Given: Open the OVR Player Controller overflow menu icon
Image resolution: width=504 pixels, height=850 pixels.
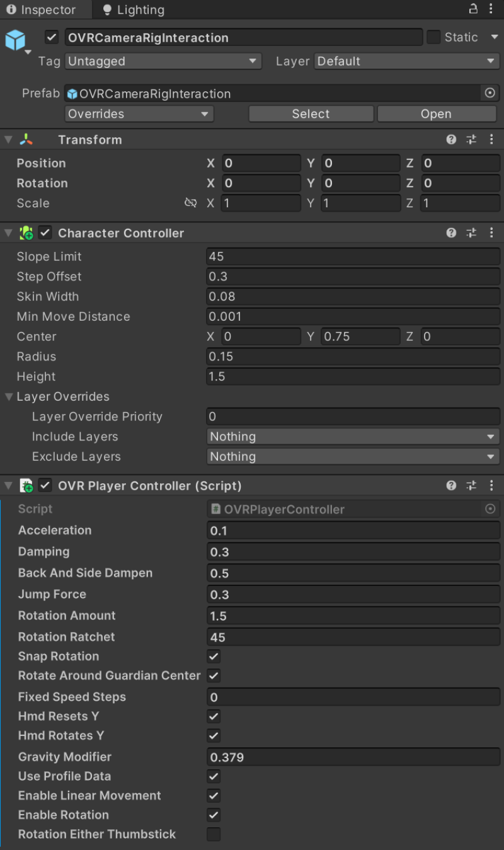Looking at the screenshot, I should 491,485.
